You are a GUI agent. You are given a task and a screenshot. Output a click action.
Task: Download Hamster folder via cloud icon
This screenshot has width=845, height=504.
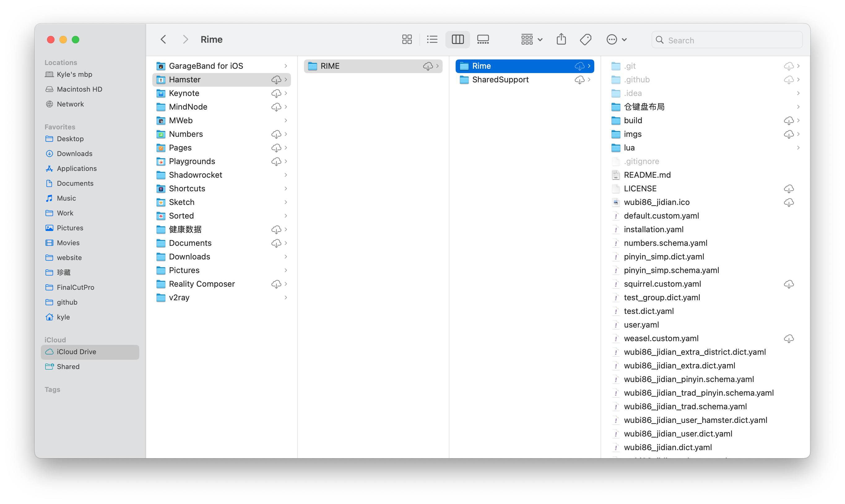point(276,80)
